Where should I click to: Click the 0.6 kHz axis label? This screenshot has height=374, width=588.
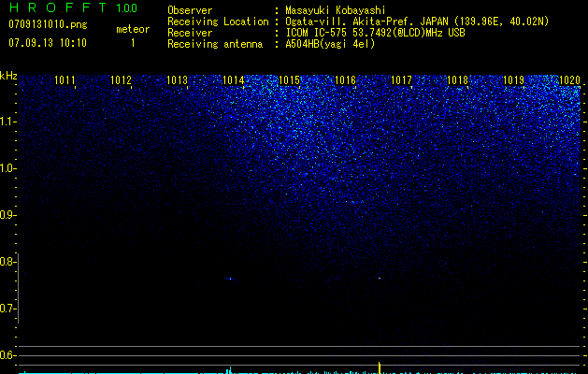click(x=7, y=355)
